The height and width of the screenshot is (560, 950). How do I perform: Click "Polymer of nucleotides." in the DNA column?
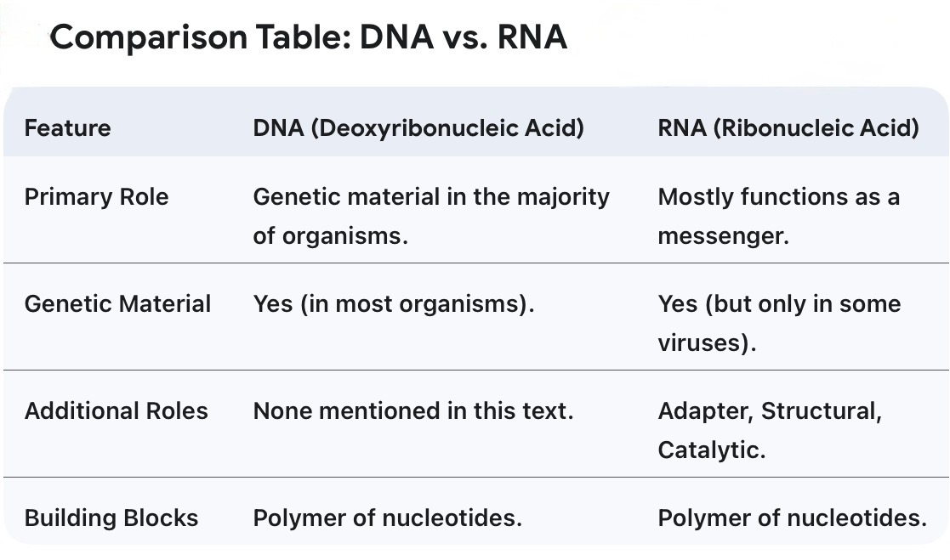387,518
